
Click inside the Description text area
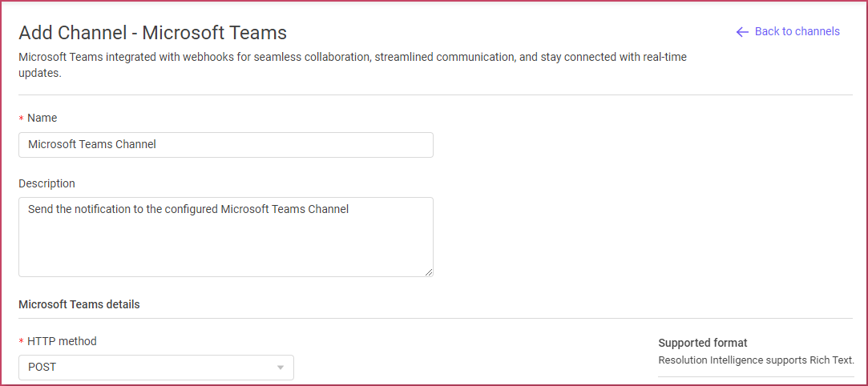click(226, 237)
